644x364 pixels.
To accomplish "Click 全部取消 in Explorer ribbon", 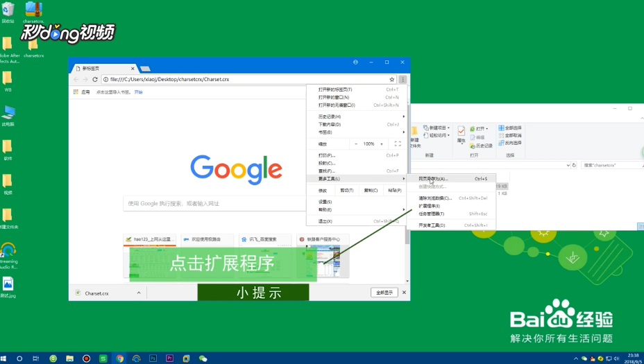I will point(509,135).
